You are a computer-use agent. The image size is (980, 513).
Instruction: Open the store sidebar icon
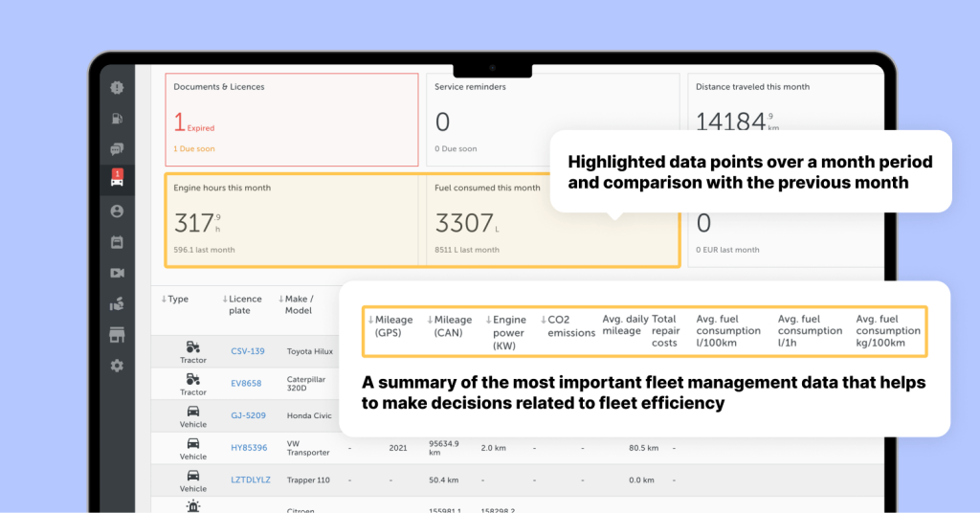tap(117, 334)
